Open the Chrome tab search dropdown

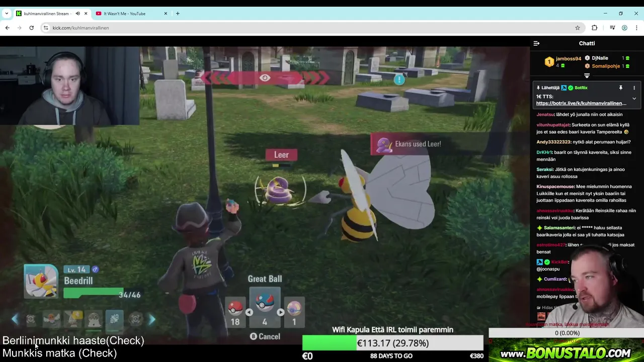[7, 14]
